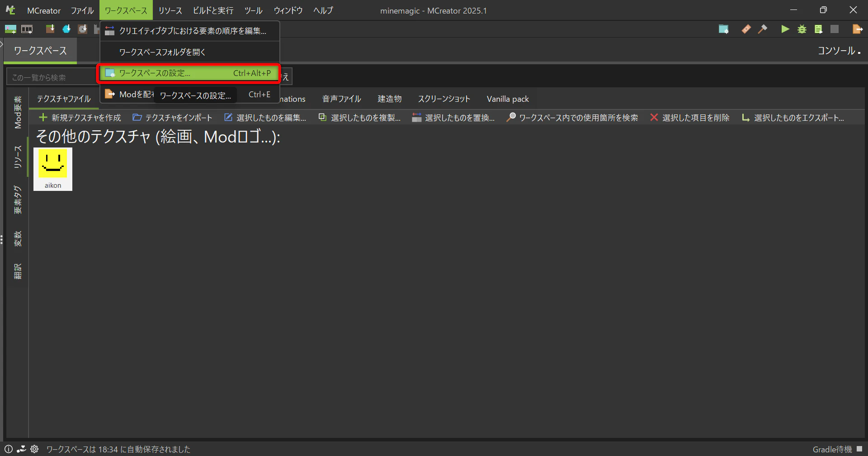
Task: Open workspace settings via folder-gear toolbar icon
Action: (724, 29)
